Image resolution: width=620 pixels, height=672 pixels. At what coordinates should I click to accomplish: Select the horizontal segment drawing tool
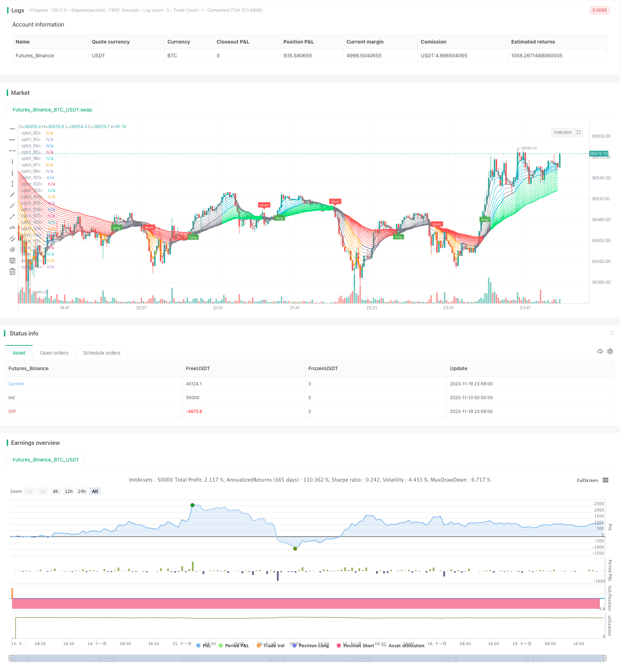12,151
